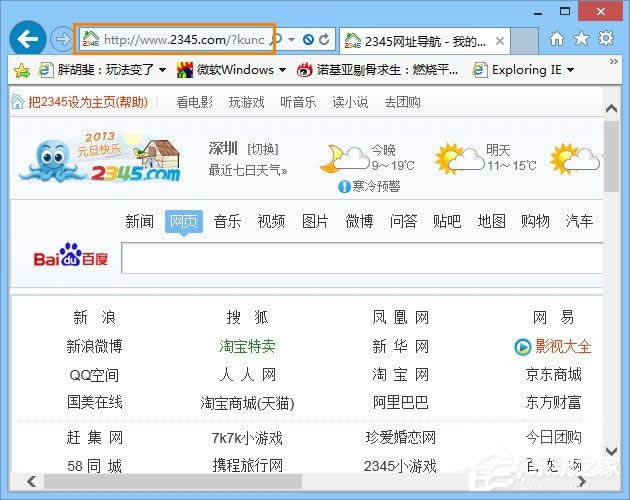Screen dimensions: 630x500
Task: Click the Home icon in IE toolbar
Action: [x=557, y=39]
